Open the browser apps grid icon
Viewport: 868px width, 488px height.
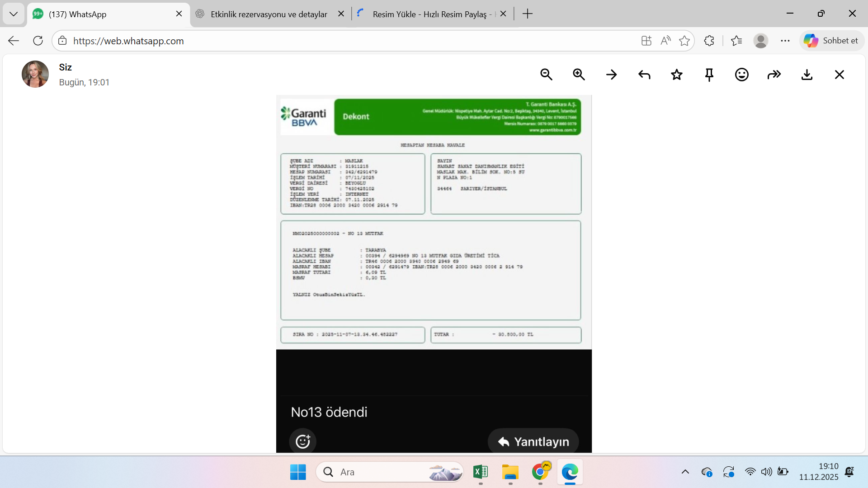click(646, 41)
